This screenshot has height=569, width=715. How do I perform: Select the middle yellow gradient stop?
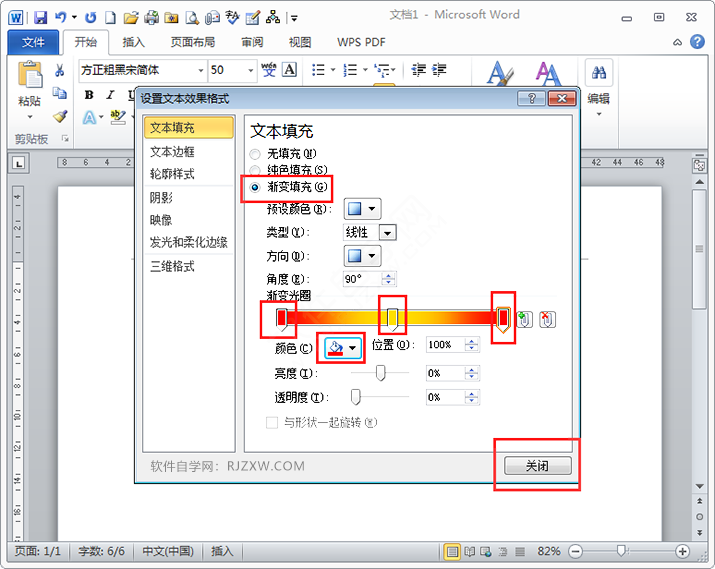(x=393, y=319)
